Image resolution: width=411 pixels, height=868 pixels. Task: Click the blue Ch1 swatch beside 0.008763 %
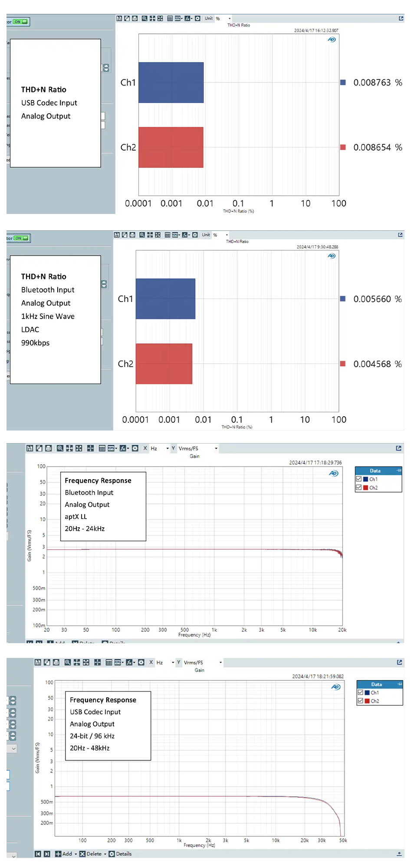click(343, 82)
